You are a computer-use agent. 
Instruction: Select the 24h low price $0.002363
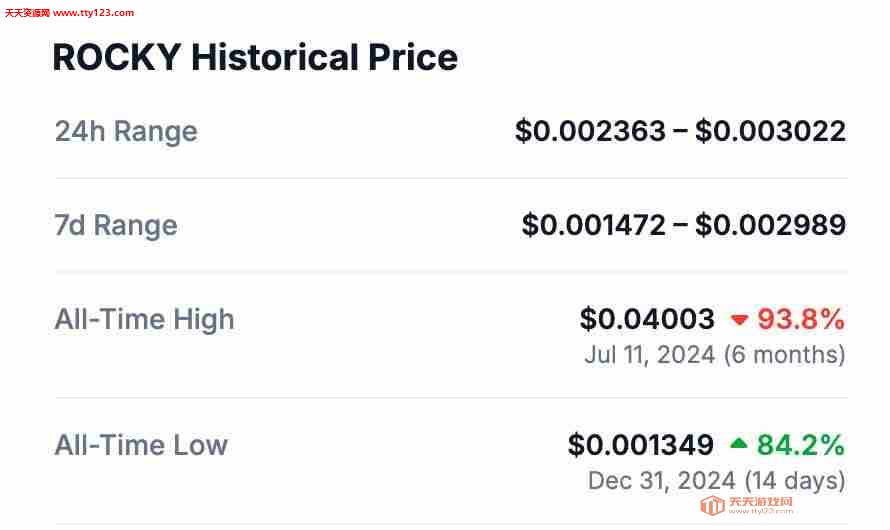tap(590, 131)
